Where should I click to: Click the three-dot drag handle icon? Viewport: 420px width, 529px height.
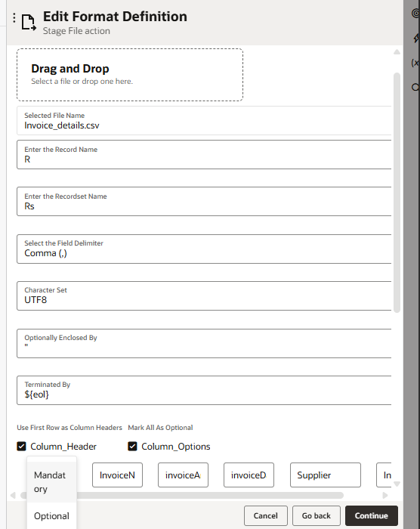[x=14, y=18]
